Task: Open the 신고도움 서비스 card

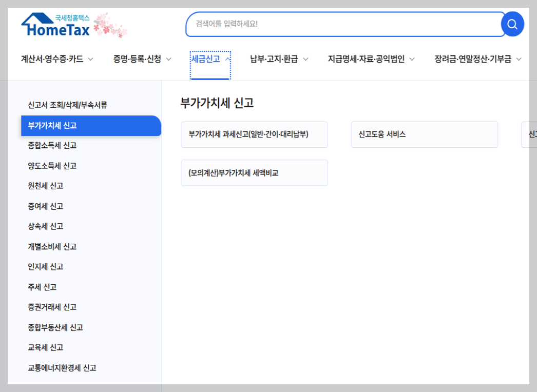Action: pyautogui.click(x=424, y=134)
